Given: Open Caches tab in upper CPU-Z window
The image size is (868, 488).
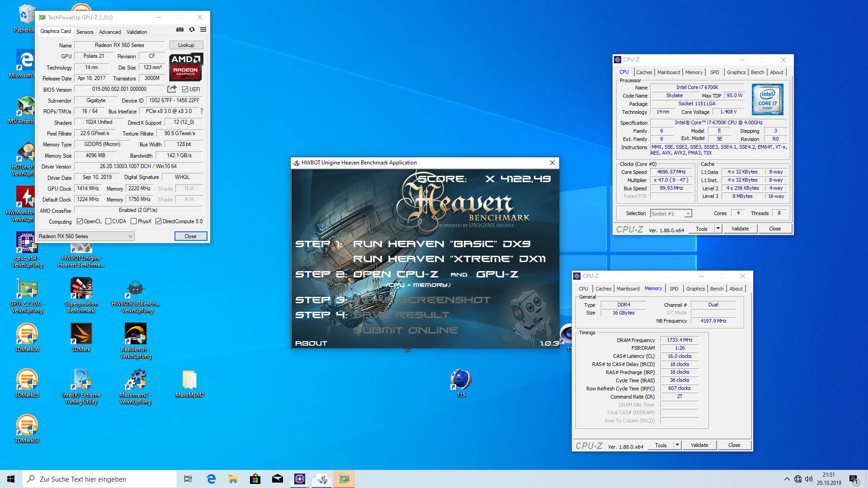Looking at the screenshot, I should pyautogui.click(x=644, y=72).
